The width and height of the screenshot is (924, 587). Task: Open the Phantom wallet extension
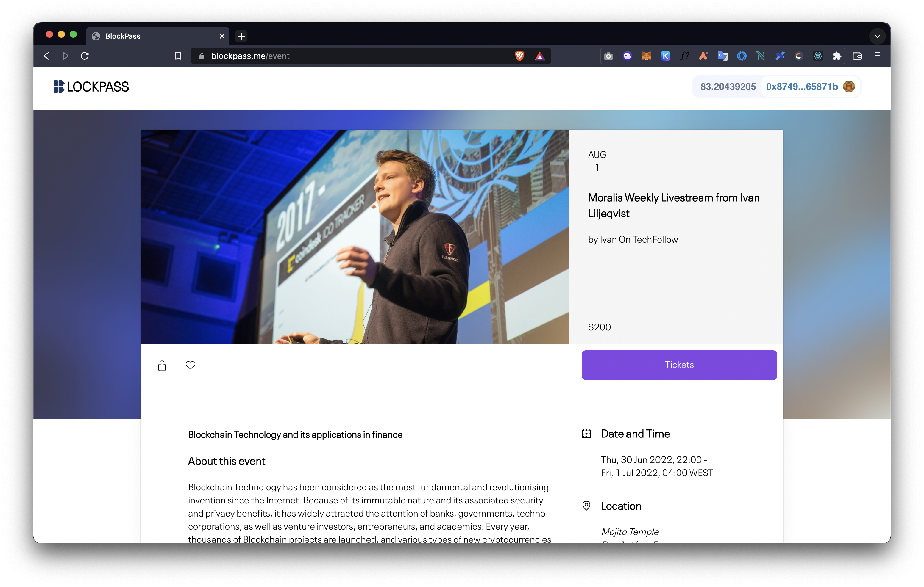pos(628,56)
